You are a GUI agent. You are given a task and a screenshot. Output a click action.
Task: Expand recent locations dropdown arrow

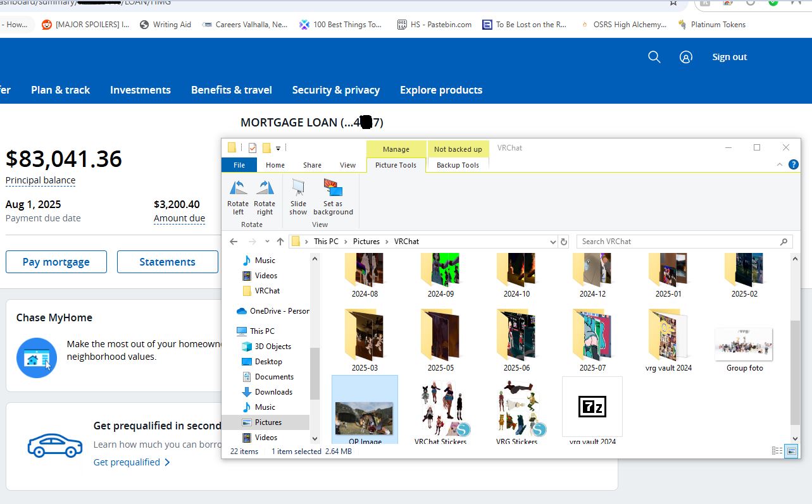pos(267,242)
